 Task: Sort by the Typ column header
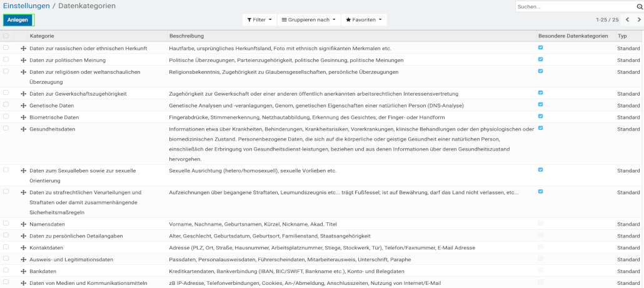point(622,36)
